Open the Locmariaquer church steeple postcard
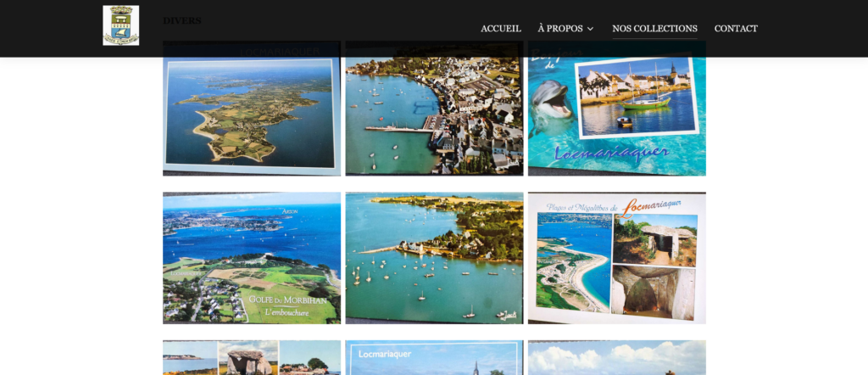 [x=434, y=358]
